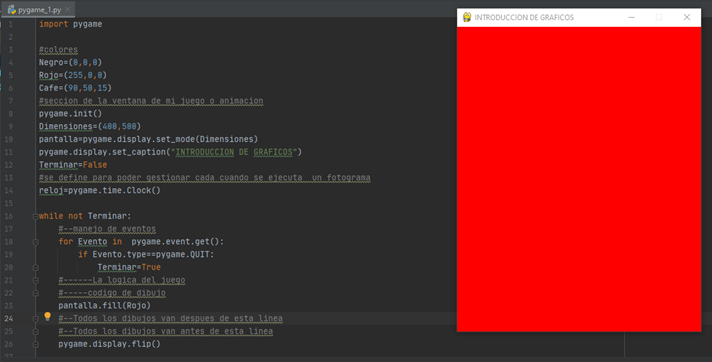
Task: Click the Python file icon on pygame_1.py tab
Action: click(12, 10)
